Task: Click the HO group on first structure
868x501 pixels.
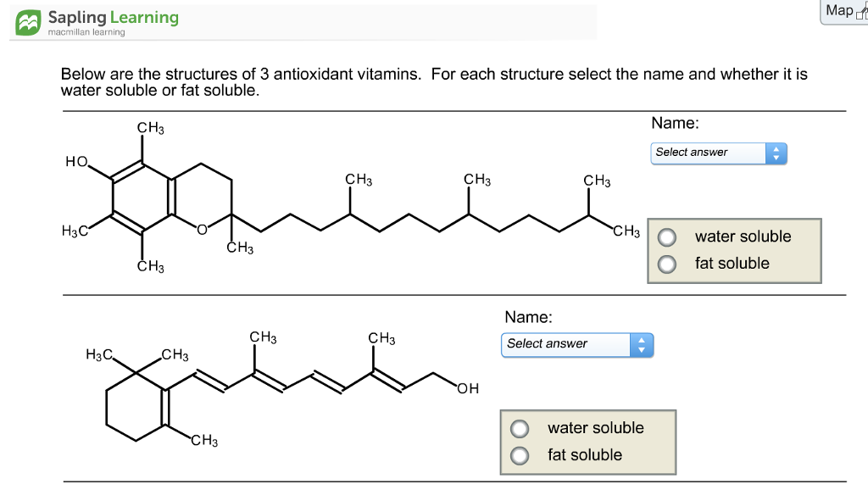Action: pos(76,162)
